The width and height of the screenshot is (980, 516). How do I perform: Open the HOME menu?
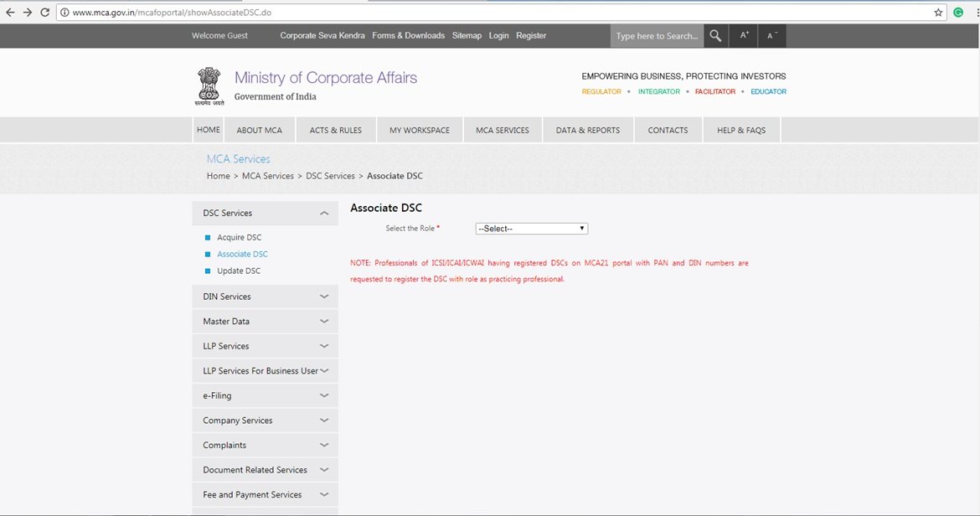pos(208,130)
